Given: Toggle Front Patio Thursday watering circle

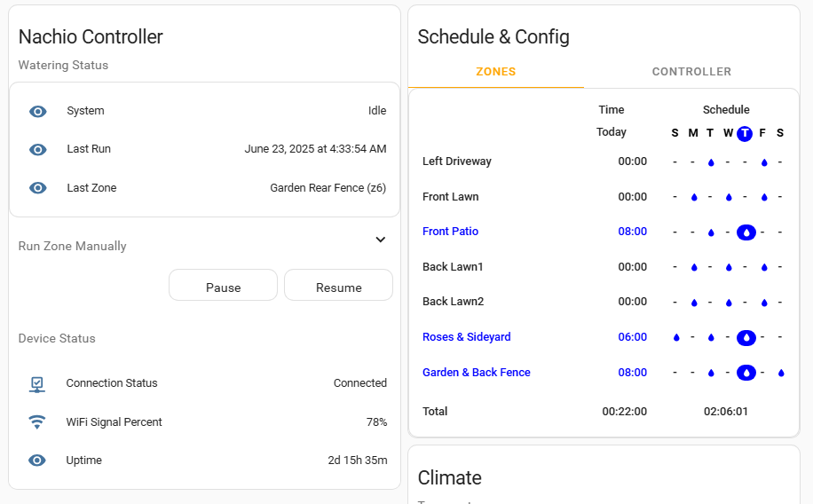Looking at the screenshot, I should 746,232.
